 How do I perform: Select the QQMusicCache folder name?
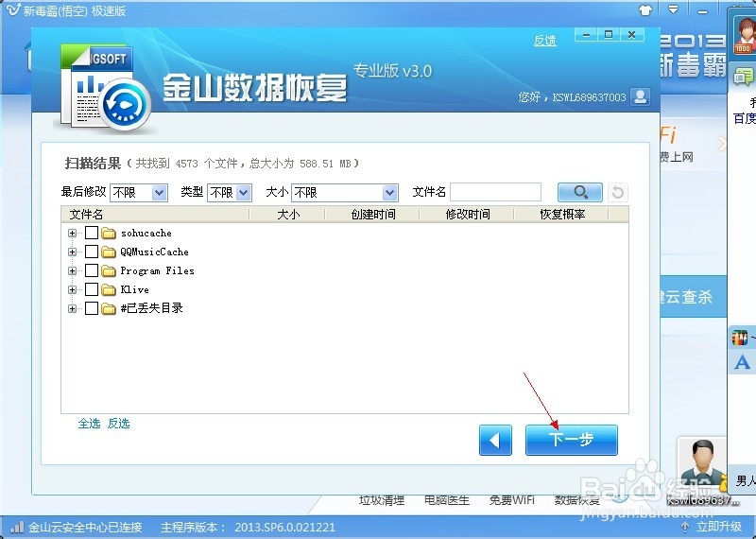[154, 252]
